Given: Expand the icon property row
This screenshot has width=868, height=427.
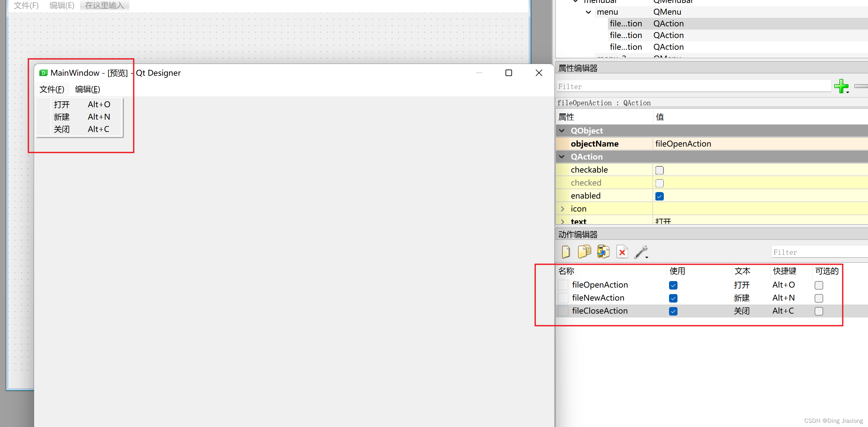Looking at the screenshot, I should click(x=562, y=209).
